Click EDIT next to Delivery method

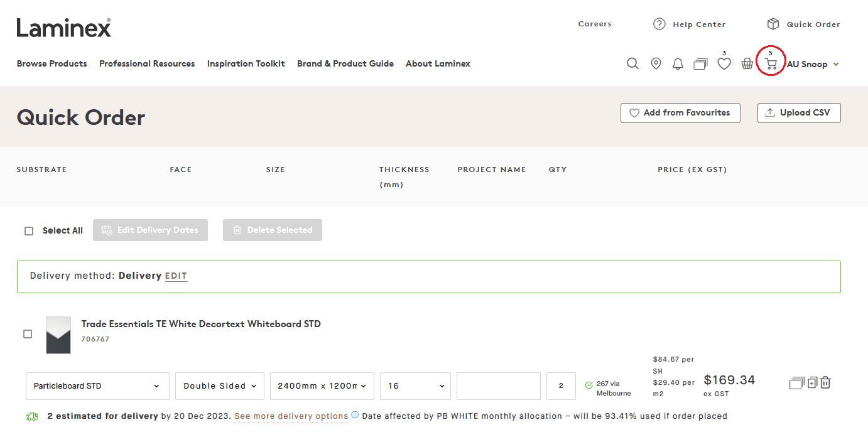point(176,276)
